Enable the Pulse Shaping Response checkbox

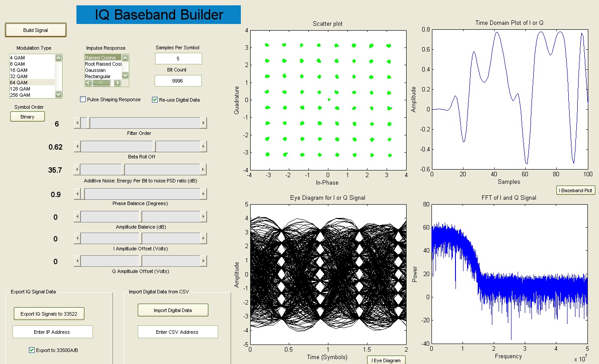tap(82, 99)
